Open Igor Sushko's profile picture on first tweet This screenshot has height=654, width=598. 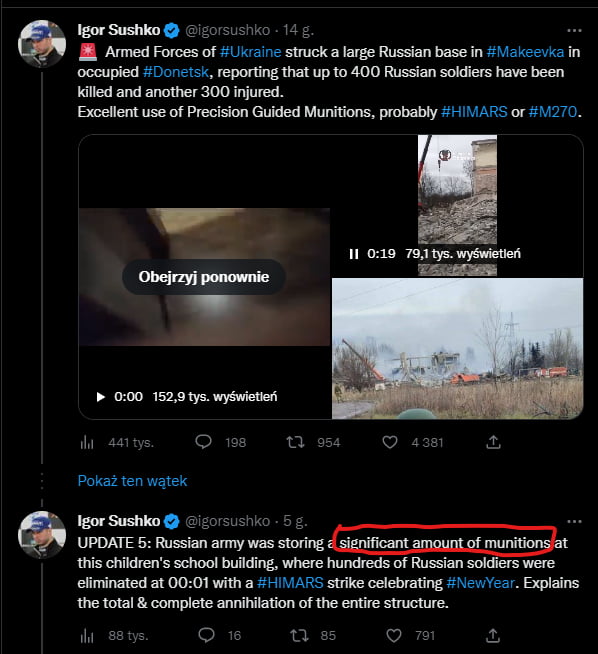pyautogui.click(x=42, y=43)
